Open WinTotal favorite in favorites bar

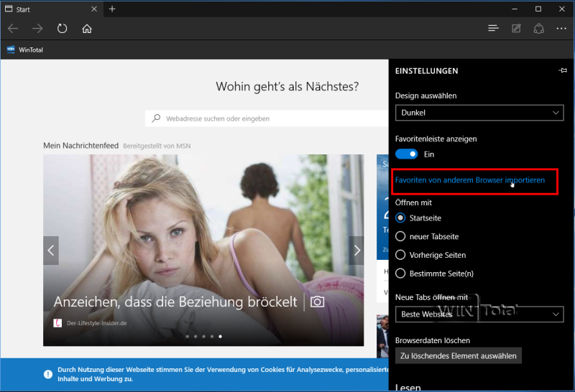click(25, 50)
